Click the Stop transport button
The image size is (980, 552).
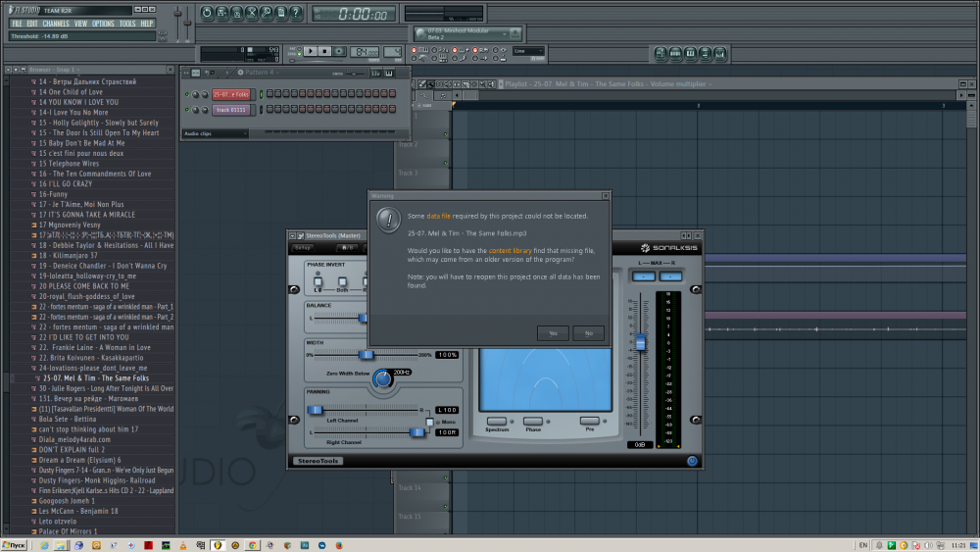point(324,51)
